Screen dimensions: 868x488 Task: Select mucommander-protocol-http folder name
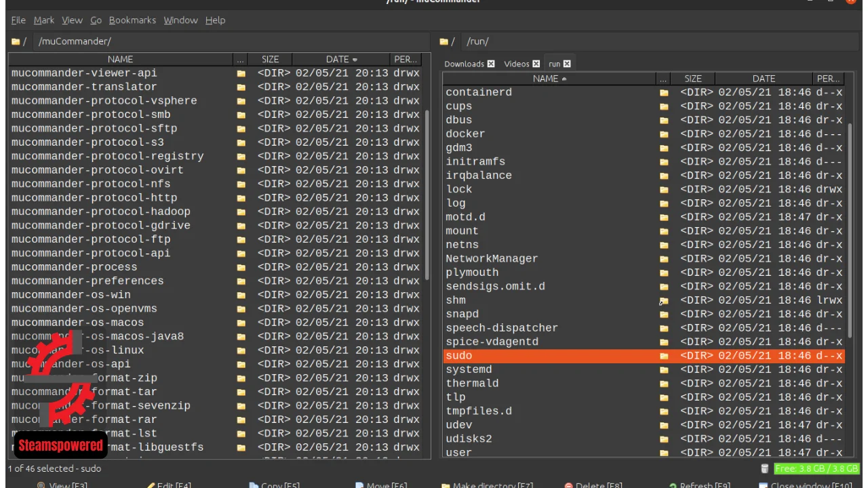click(94, 198)
